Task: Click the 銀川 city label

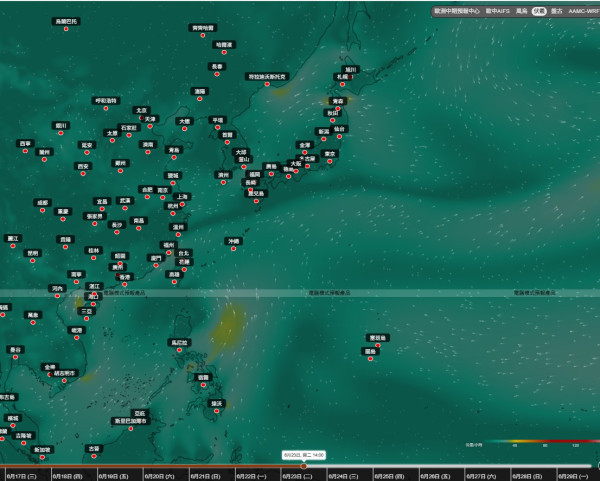Action: coord(60,126)
